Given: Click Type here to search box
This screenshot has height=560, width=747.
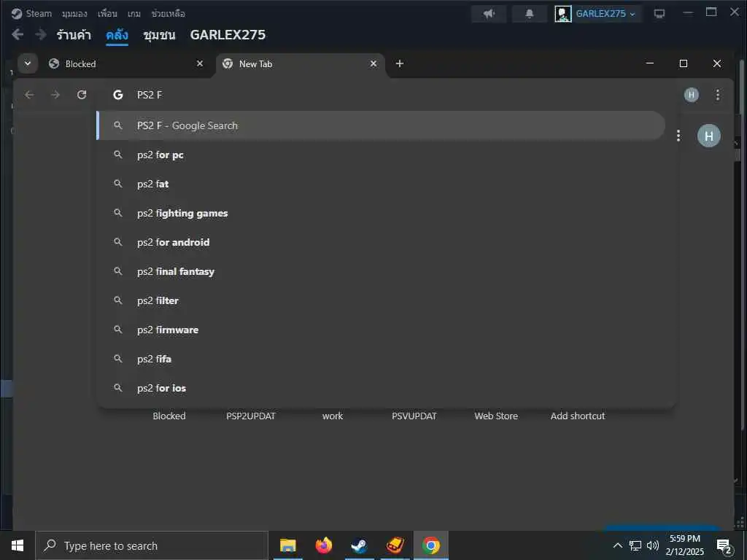Looking at the screenshot, I should (x=152, y=545).
